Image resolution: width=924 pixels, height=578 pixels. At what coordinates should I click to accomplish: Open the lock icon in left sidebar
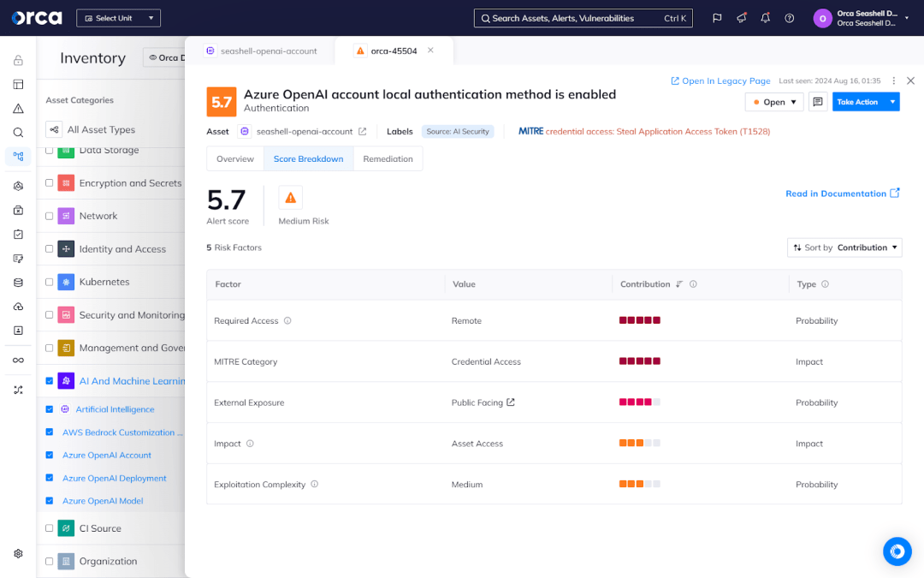[x=18, y=60]
